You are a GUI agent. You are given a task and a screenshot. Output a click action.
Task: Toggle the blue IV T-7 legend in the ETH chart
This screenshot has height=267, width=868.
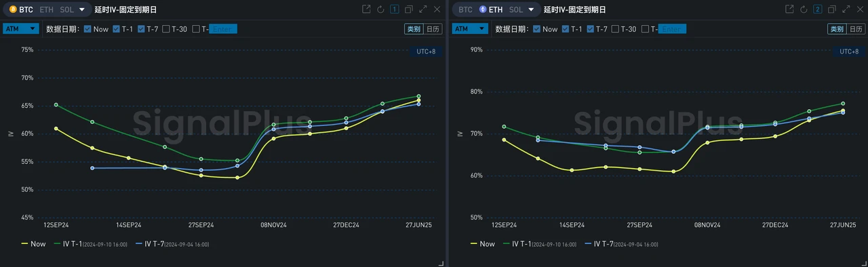click(x=622, y=244)
